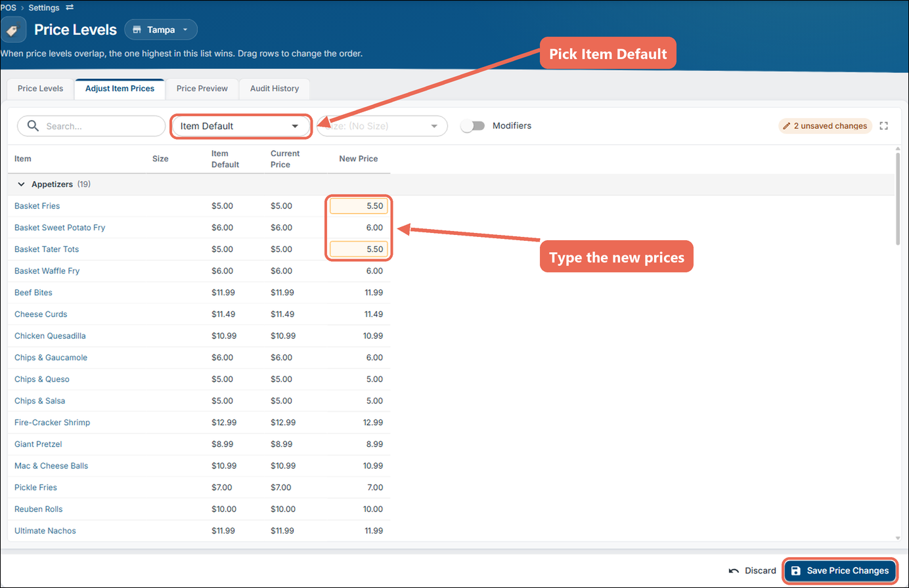909x588 pixels.
Task: Click the Item column header
Action: 23,159
